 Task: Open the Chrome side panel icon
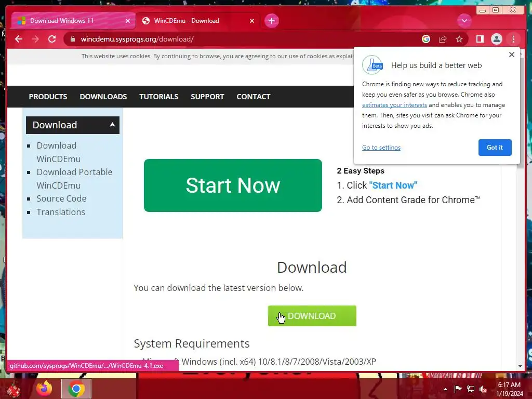pyautogui.click(x=480, y=39)
